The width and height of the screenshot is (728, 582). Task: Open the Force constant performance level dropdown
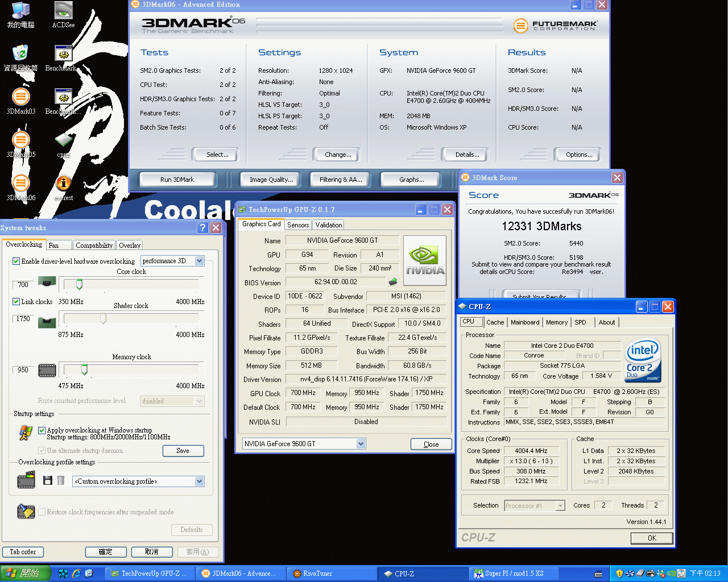click(x=172, y=401)
